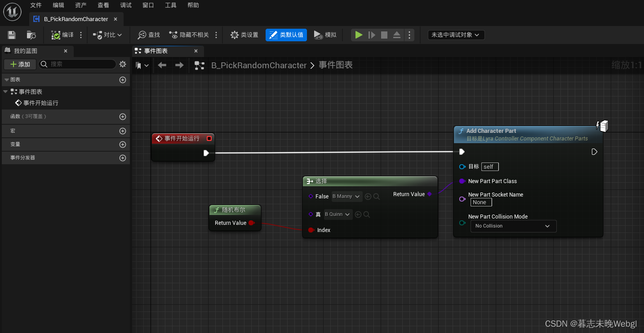The image size is (644, 333).
Task: Close the B_PickRandomCharacter tab
Action: 115,19
